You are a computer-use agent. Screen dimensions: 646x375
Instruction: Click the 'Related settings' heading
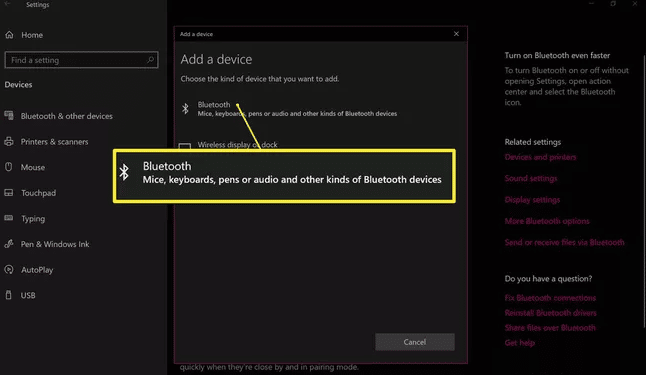point(533,142)
